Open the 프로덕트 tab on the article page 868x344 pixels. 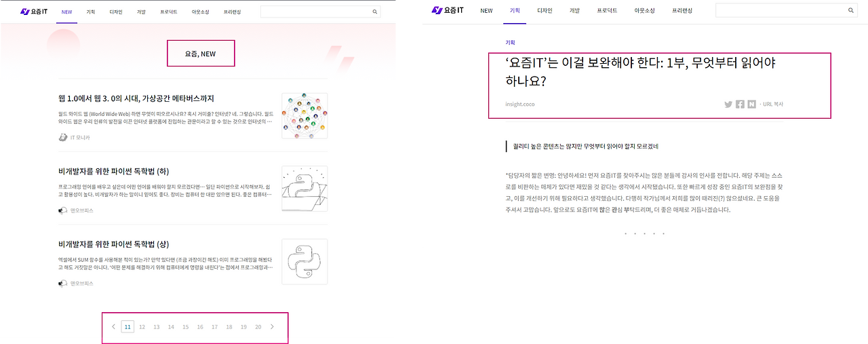[607, 11]
